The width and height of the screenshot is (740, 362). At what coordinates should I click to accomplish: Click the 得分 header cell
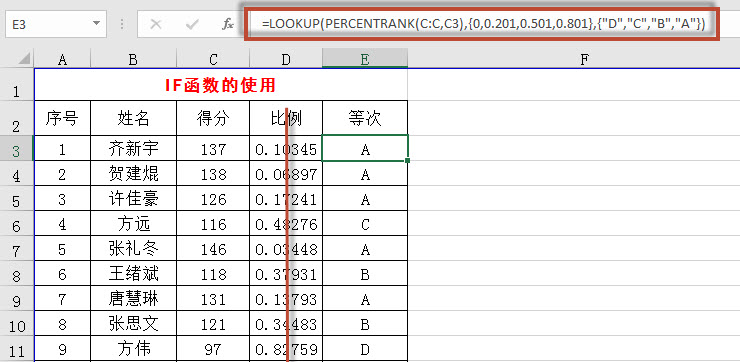tap(213, 118)
